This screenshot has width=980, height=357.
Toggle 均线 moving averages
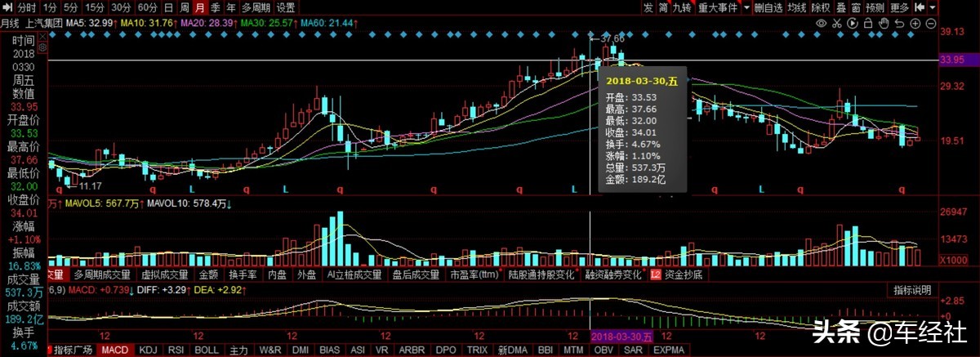(797, 7)
